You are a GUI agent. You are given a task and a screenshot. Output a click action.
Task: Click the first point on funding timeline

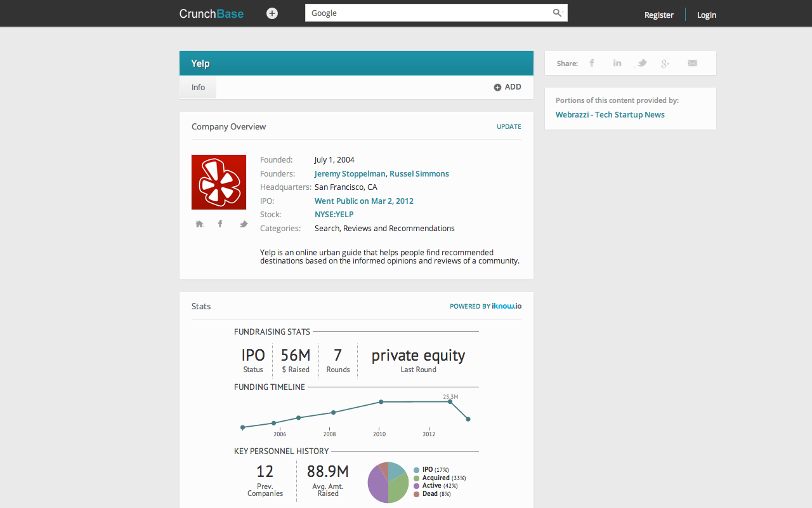[242, 427]
